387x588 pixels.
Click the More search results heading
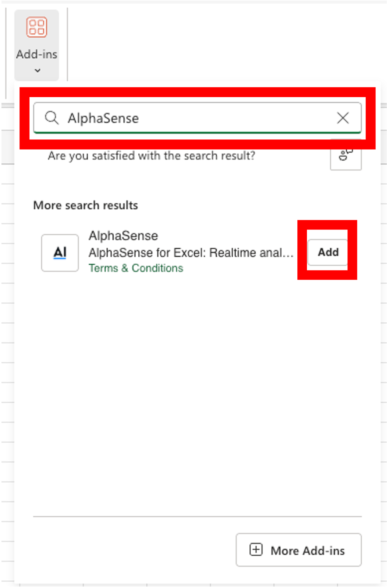86,205
